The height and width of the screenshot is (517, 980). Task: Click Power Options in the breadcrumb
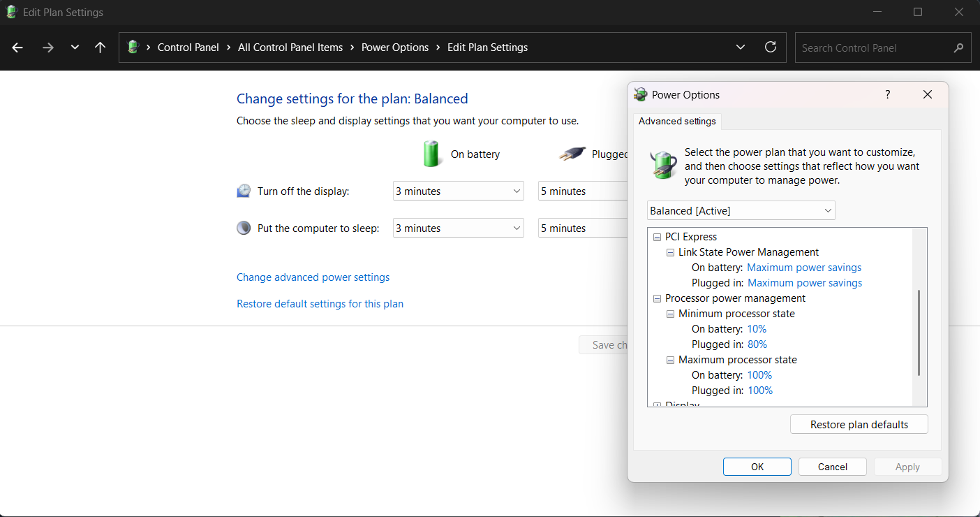(x=395, y=48)
